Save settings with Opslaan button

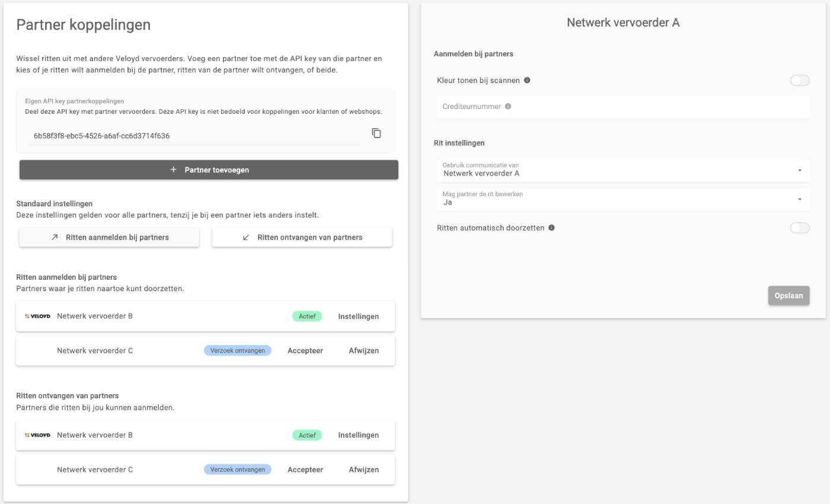coord(788,295)
